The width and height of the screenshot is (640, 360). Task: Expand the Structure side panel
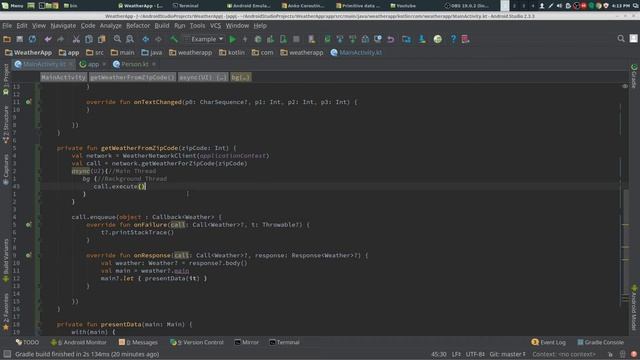tap(6, 124)
